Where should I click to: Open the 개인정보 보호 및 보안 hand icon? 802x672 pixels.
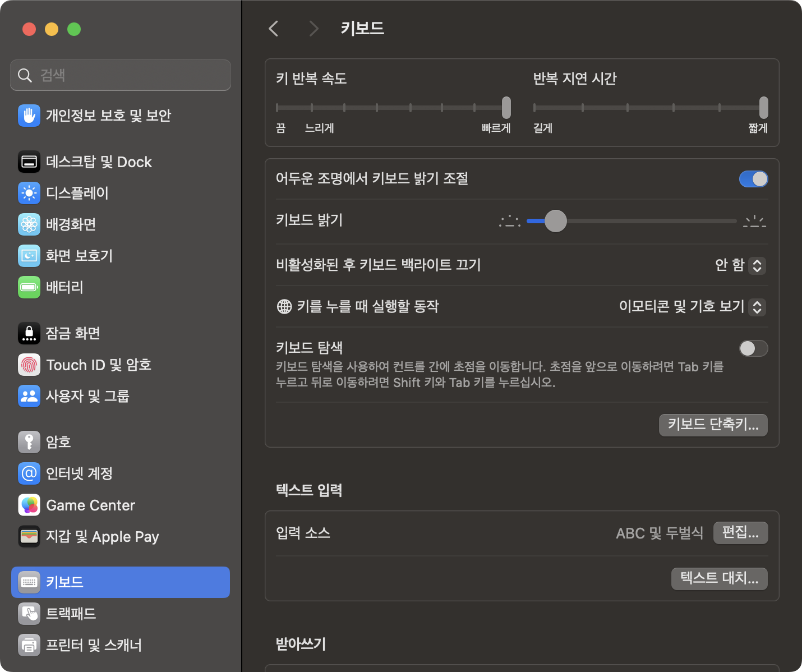[x=29, y=116]
